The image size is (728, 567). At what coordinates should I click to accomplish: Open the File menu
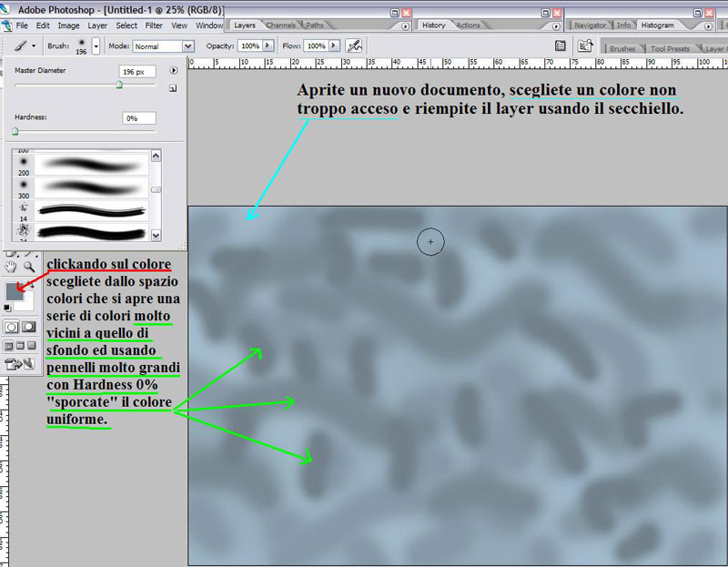point(22,25)
